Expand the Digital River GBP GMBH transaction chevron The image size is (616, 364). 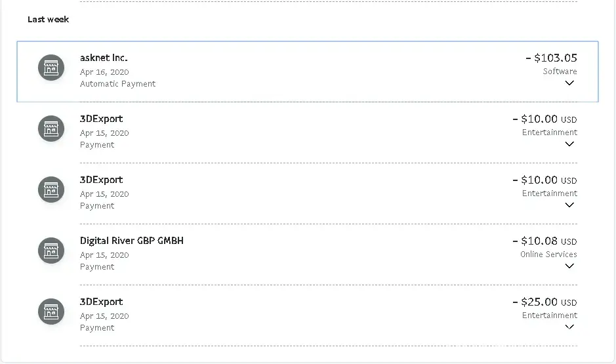(x=569, y=266)
